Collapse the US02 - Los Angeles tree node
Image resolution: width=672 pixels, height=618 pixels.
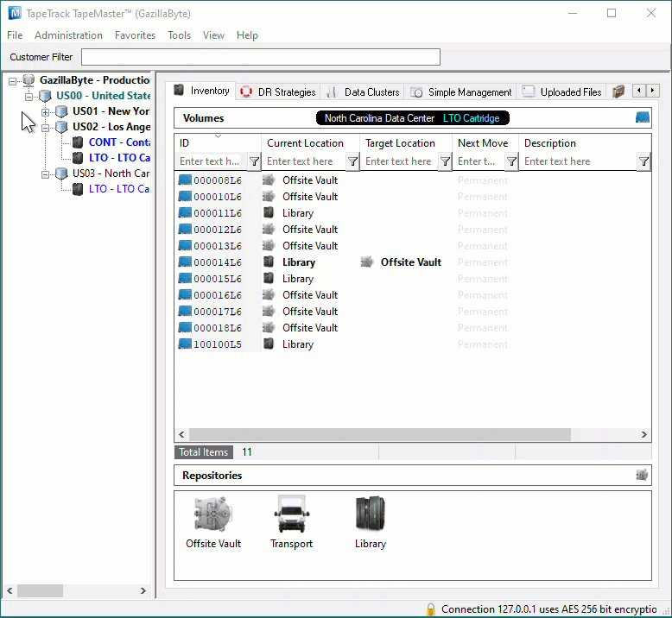click(x=45, y=128)
